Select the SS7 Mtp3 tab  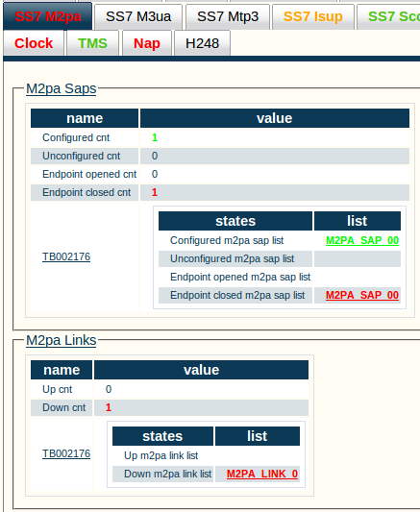pos(228,16)
